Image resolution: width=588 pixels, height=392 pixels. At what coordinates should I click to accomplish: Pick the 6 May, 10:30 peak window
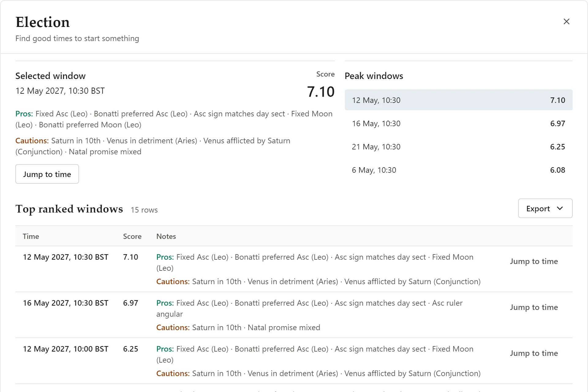458,170
